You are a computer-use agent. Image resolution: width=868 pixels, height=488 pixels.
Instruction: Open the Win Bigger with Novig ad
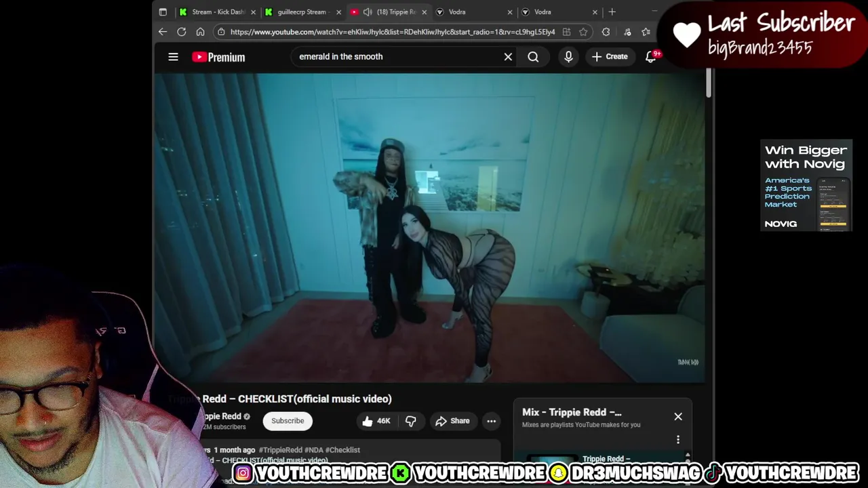click(x=806, y=186)
